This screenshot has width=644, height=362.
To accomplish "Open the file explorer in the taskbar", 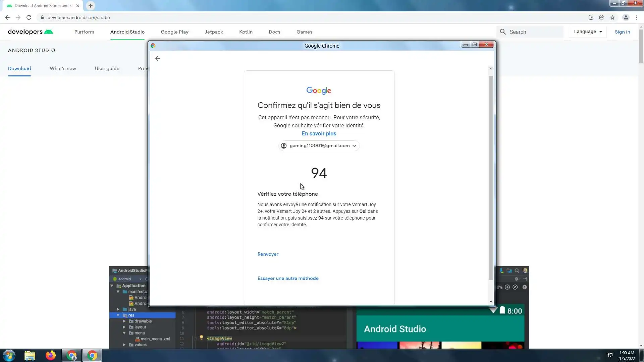I will click(x=30, y=355).
